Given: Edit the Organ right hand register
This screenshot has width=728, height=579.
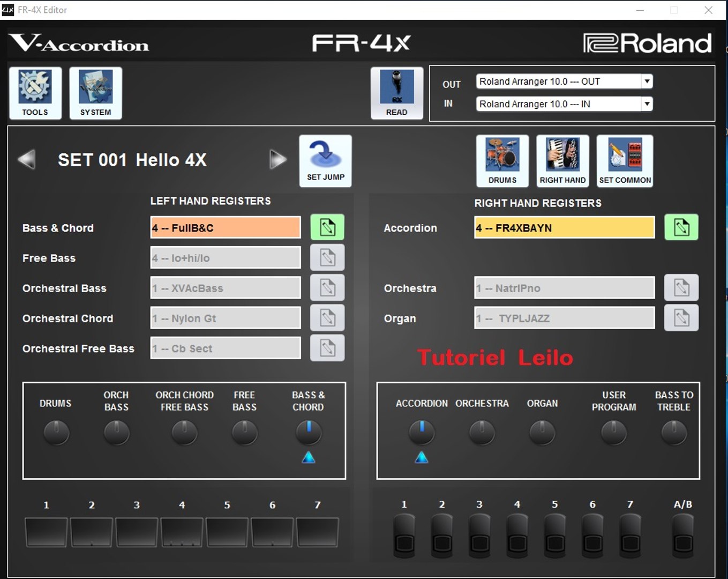Looking at the screenshot, I should [x=681, y=318].
